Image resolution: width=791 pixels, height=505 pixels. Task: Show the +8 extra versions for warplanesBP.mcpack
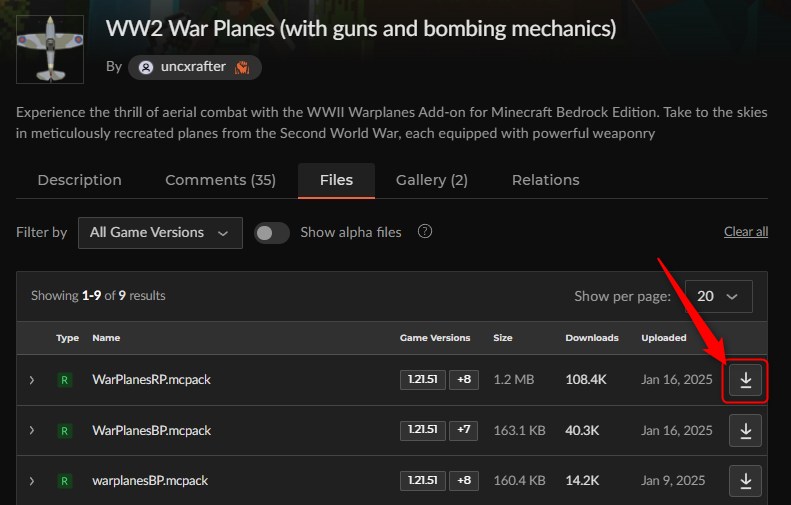[464, 480]
